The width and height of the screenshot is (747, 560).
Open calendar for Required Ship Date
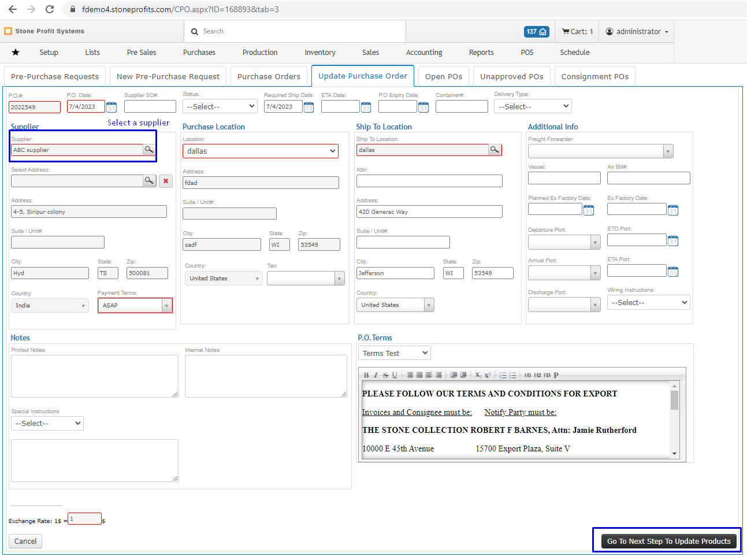309,107
